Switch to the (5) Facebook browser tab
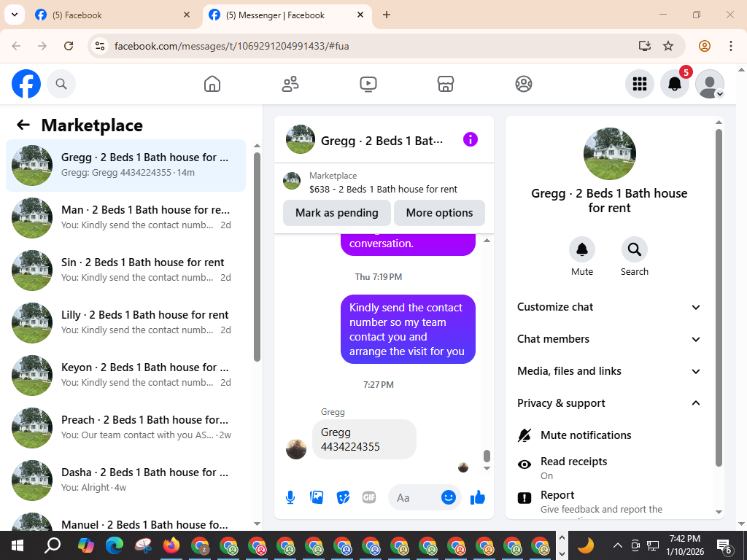747x560 pixels. coord(112,15)
